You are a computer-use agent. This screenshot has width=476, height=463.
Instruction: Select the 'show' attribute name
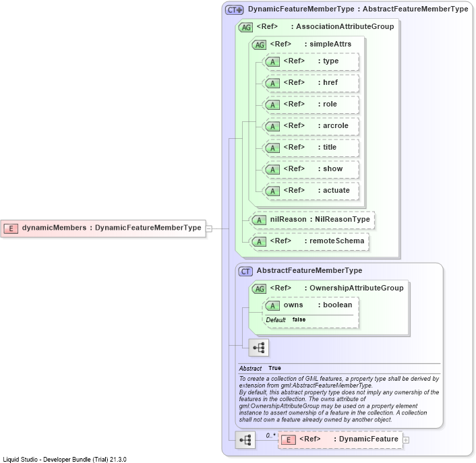pyautogui.click(x=332, y=168)
